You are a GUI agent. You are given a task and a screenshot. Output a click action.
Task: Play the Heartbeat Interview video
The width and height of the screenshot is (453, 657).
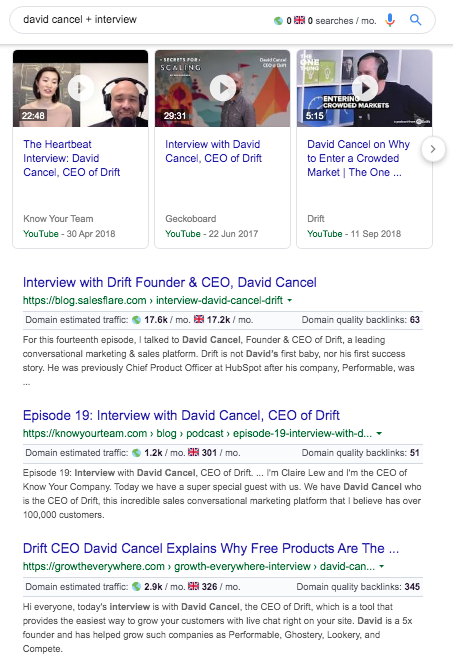tap(80, 88)
